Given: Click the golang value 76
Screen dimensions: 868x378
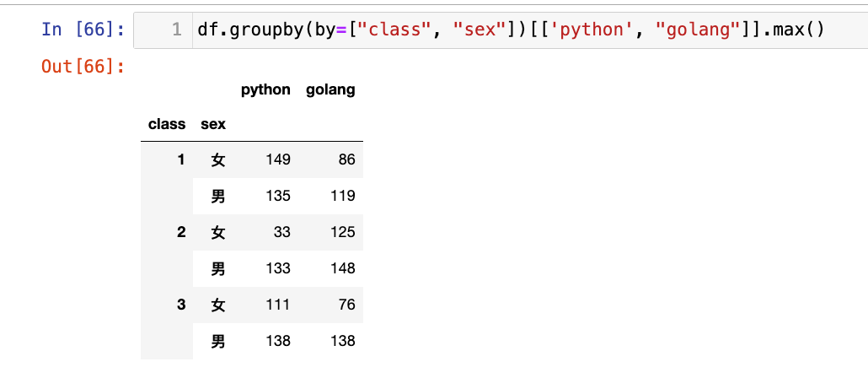Looking at the screenshot, I should pos(346,305).
